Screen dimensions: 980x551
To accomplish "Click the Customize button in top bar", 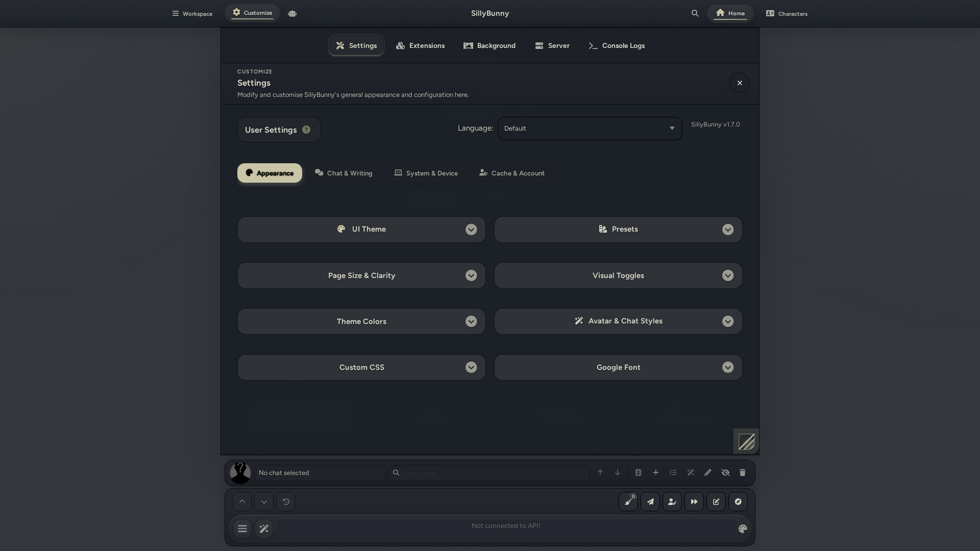I will coord(252,13).
